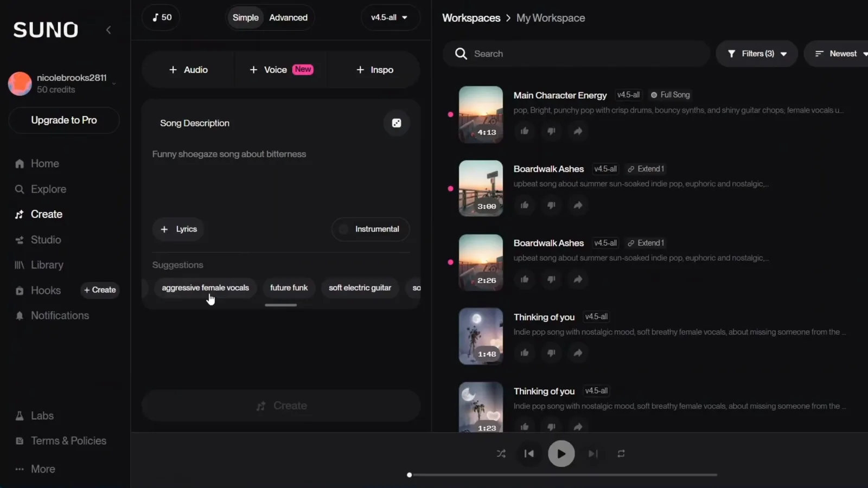
Task: Open Explore in the sidebar
Action: tap(41, 189)
